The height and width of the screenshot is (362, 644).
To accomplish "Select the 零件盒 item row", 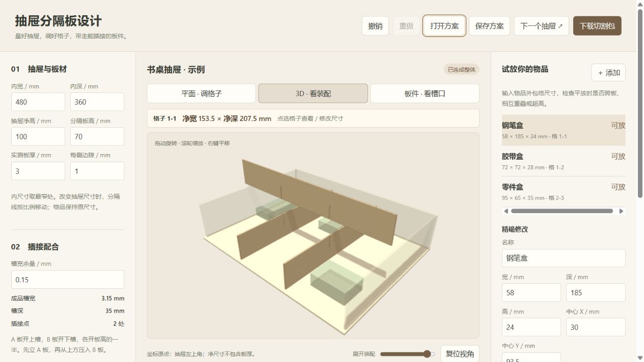I will (564, 192).
